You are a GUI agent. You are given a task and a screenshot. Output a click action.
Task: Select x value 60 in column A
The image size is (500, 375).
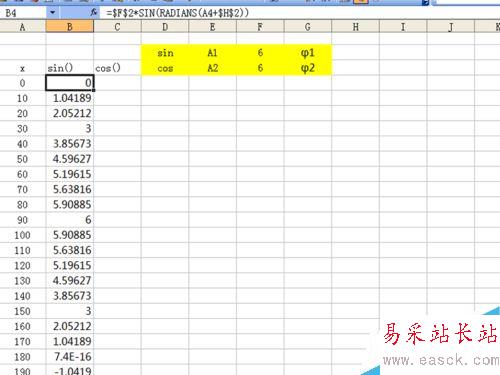23,174
